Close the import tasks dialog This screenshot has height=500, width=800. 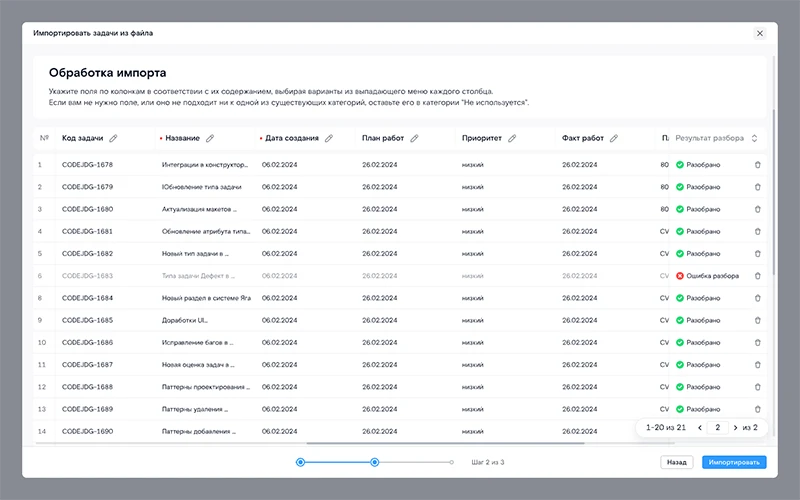(759, 33)
